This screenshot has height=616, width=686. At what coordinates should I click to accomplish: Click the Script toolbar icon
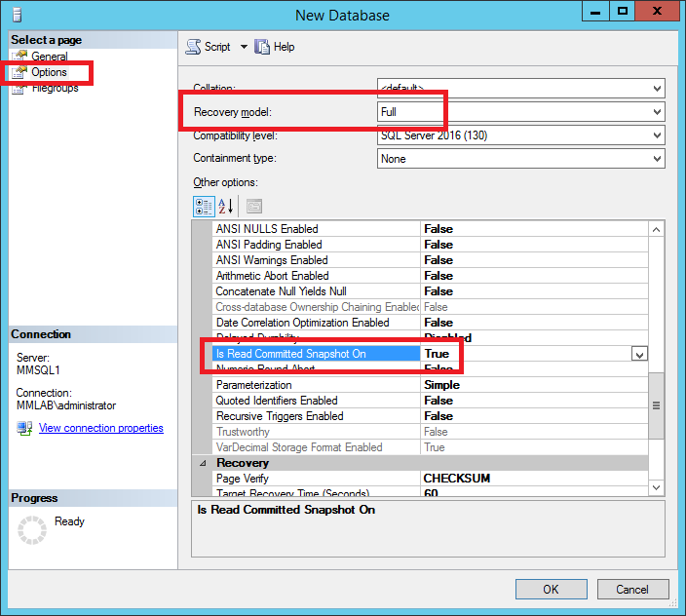pos(193,47)
